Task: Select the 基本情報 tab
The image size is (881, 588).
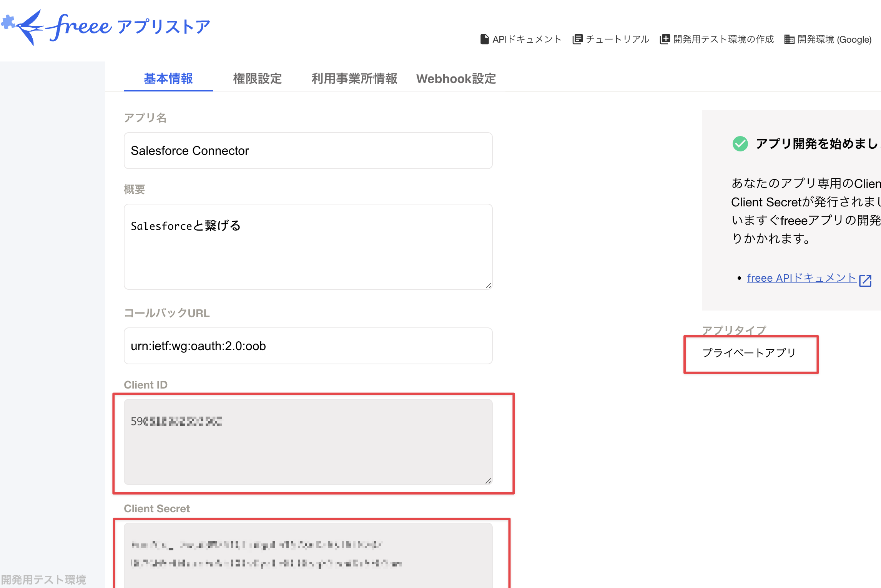Action: click(x=168, y=79)
